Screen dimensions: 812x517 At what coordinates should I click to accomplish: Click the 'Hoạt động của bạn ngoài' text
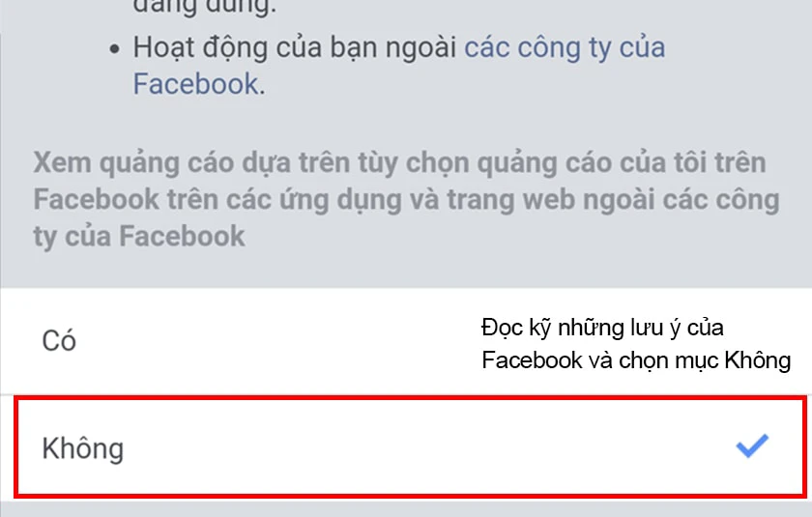[x=295, y=47]
